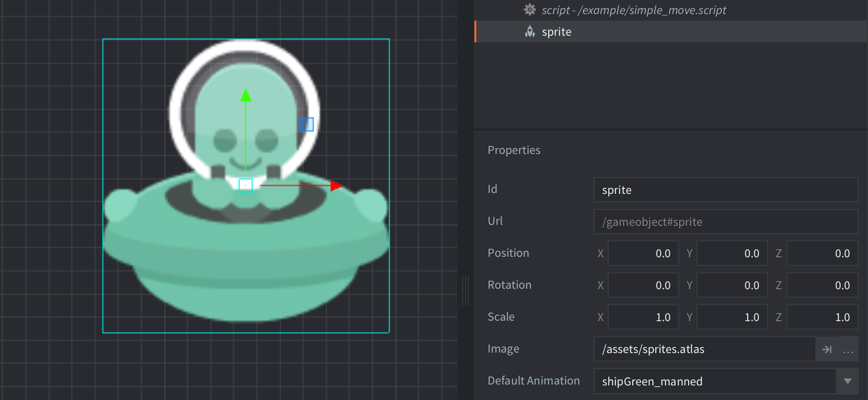Image resolution: width=868 pixels, height=400 pixels.
Task: Click the Url property label
Action: tap(495, 221)
